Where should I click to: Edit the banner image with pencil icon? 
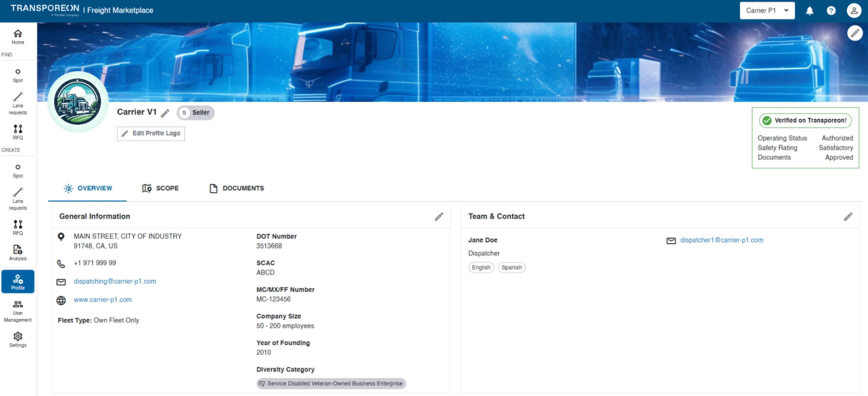click(855, 33)
